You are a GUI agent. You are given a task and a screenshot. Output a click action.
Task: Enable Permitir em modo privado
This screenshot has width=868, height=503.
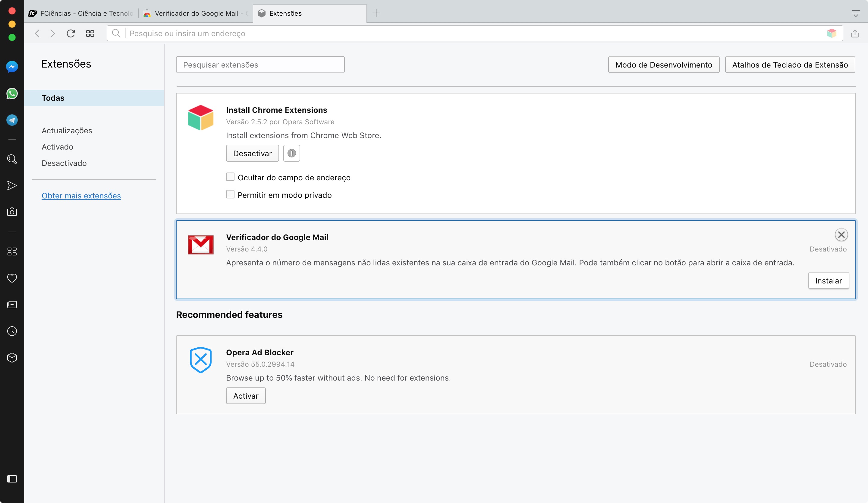coord(230,195)
